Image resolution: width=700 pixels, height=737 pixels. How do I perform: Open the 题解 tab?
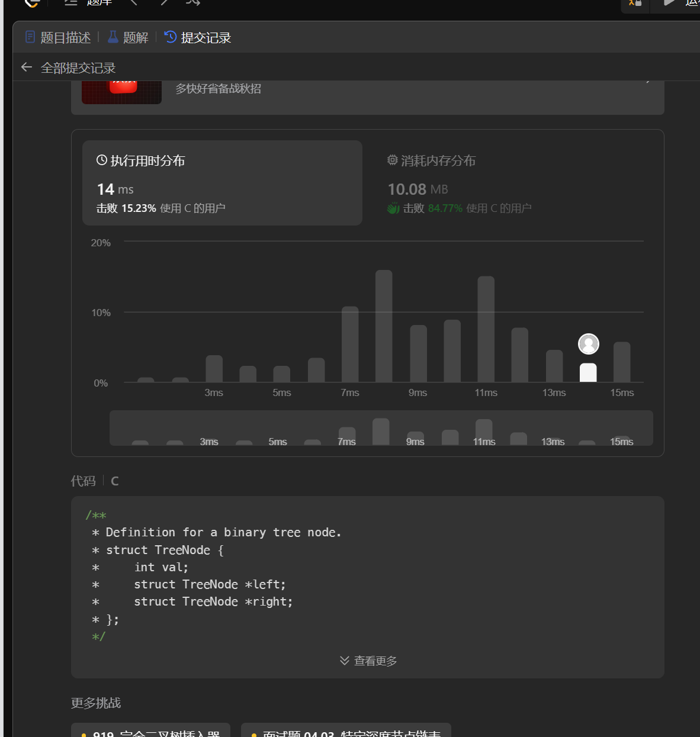coord(127,37)
